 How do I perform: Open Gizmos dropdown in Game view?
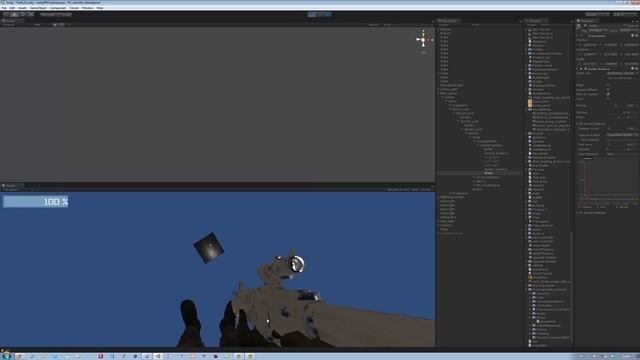point(426,190)
